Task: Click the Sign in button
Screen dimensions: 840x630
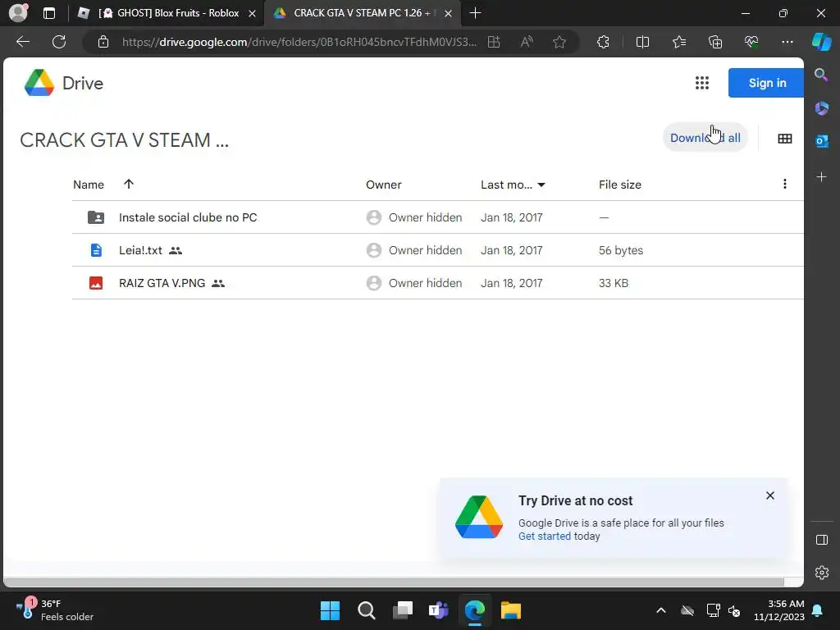Action: 766,83
